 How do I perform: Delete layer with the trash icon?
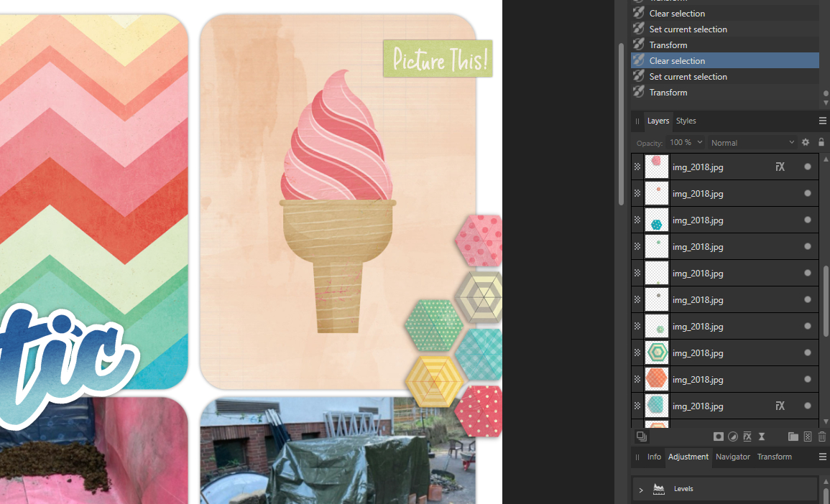click(x=822, y=437)
